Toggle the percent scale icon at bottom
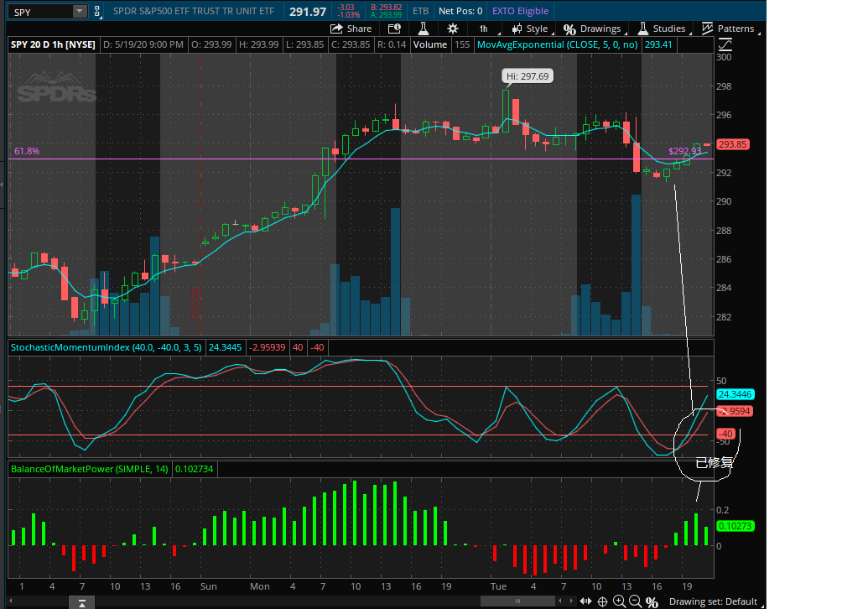The width and height of the screenshot is (868, 609). (652, 601)
